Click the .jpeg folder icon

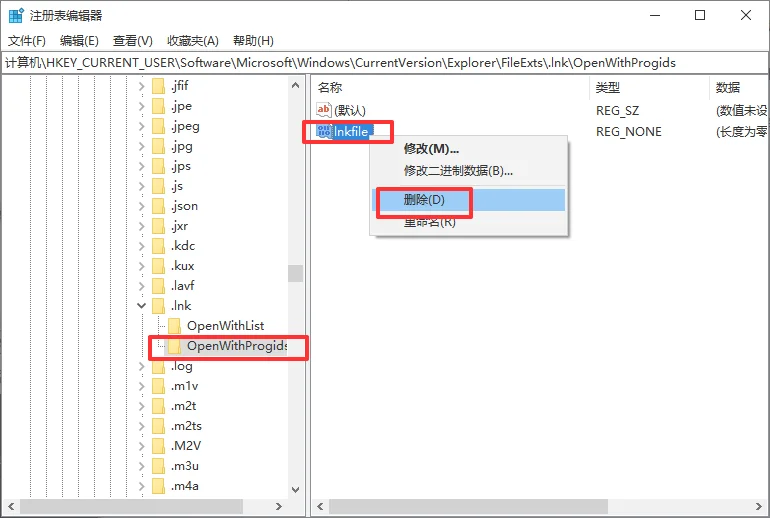[x=158, y=126]
